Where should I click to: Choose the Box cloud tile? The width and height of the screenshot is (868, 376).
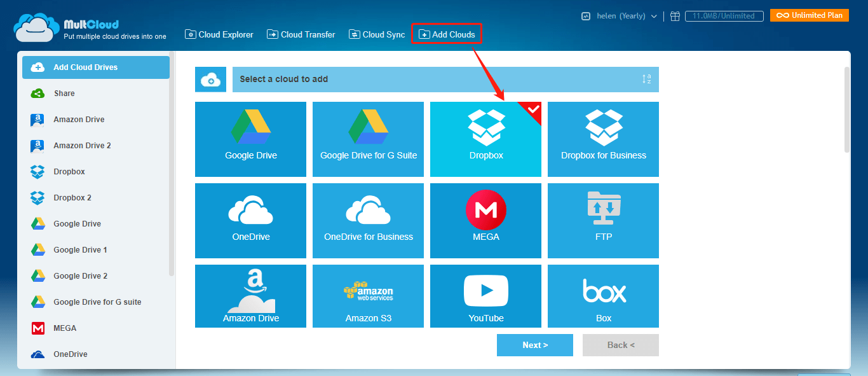click(x=603, y=296)
